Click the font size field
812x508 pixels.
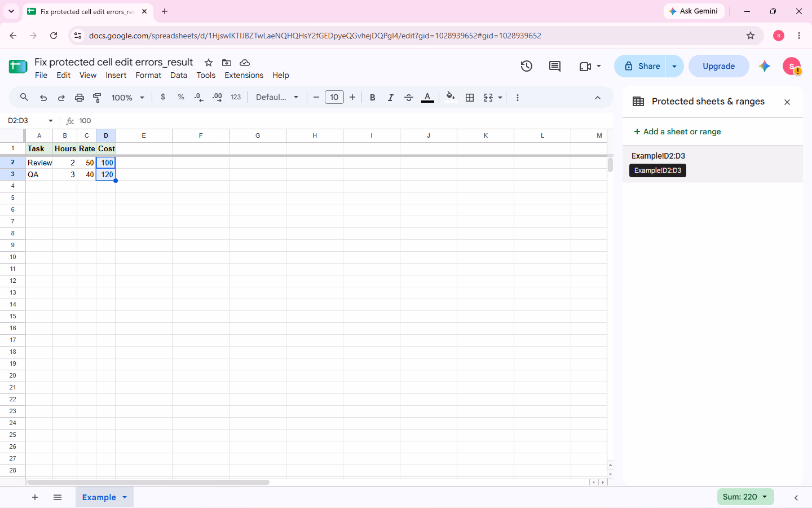pyautogui.click(x=334, y=97)
